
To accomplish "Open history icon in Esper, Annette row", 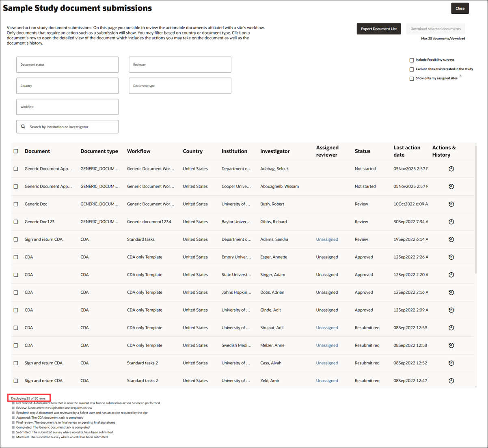I will [x=451, y=257].
